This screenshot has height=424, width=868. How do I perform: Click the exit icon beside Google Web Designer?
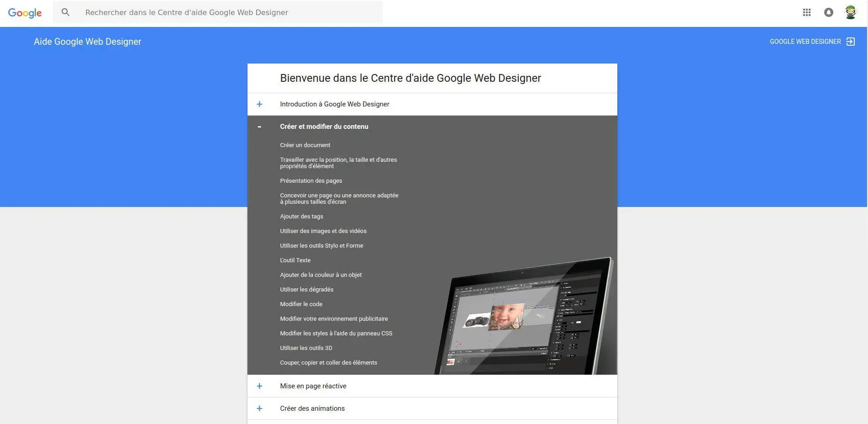tap(851, 42)
